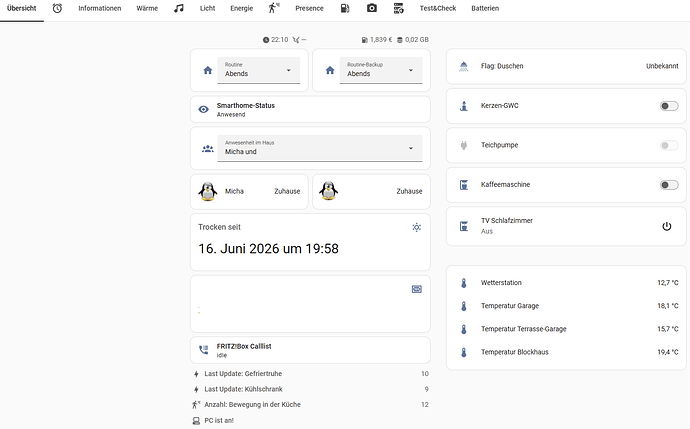Click the laptop icon of PC ist an!
The height and width of the screenshot is (429, 690).
[196, 421]
